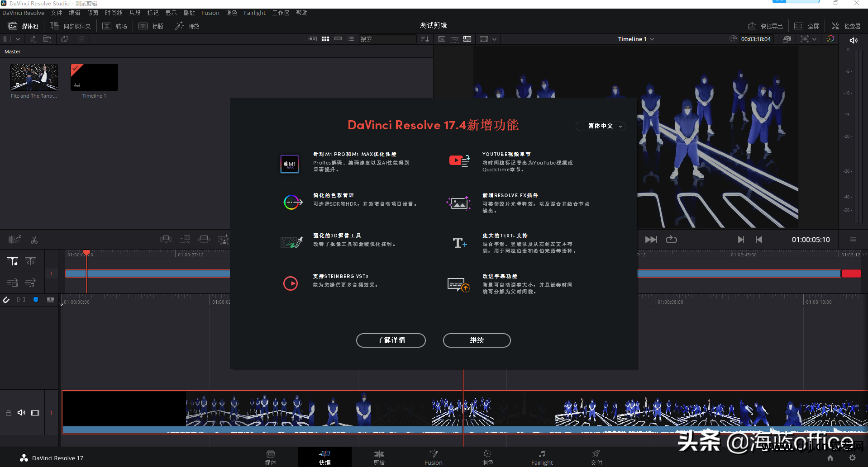The image size is (868, 467).
Task: Select the Timeline 1 thumbnail
Action: pyautogui.click(x=94, y=77)
